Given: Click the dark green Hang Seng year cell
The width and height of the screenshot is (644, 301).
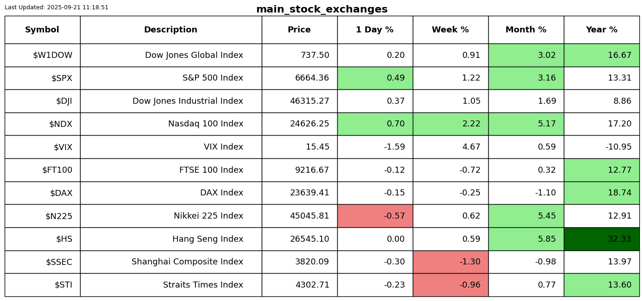Looking at the screenshot, I should tap(601, 239).
